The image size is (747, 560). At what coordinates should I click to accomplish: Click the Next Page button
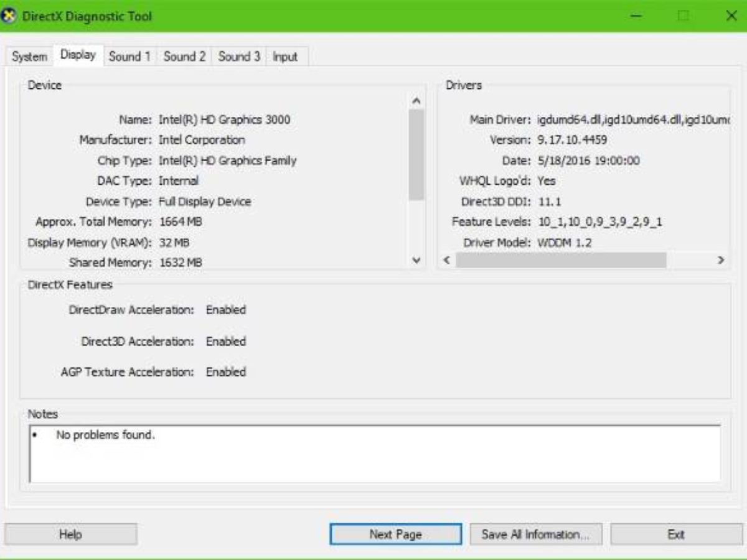coord(395,534)
